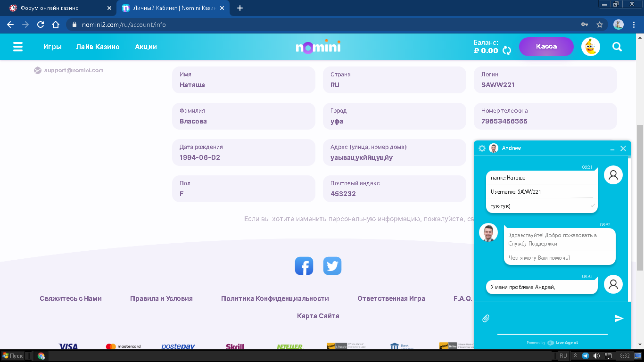Bookmark this page with the star icon
644x362 pixels.
(x=600, y=25)
